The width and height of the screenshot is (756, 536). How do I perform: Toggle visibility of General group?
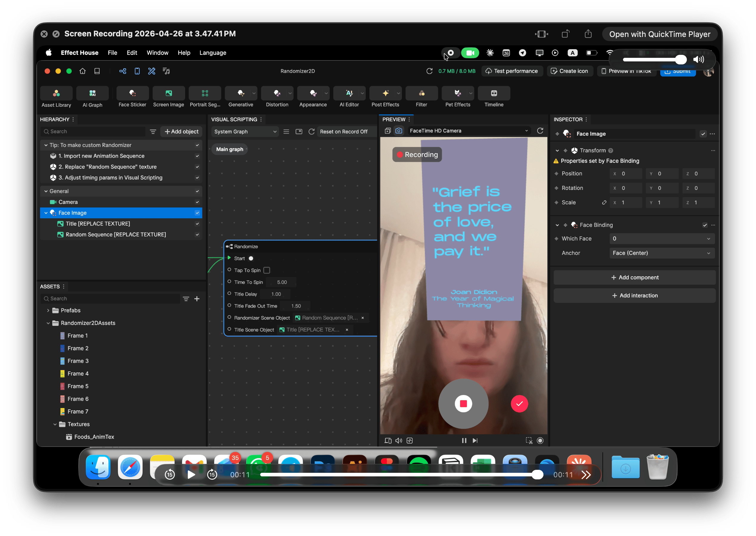pos(197,191)
